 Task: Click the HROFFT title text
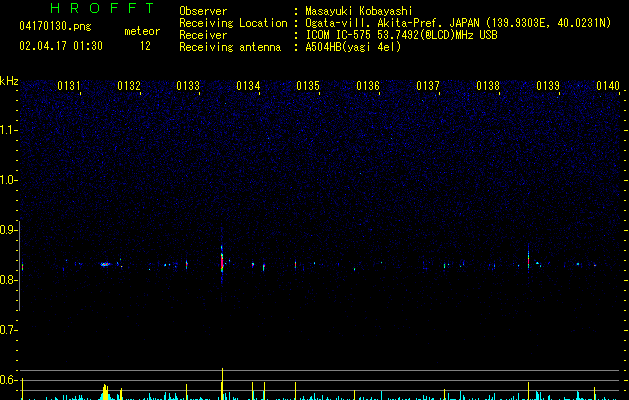(x=102, y=8)
